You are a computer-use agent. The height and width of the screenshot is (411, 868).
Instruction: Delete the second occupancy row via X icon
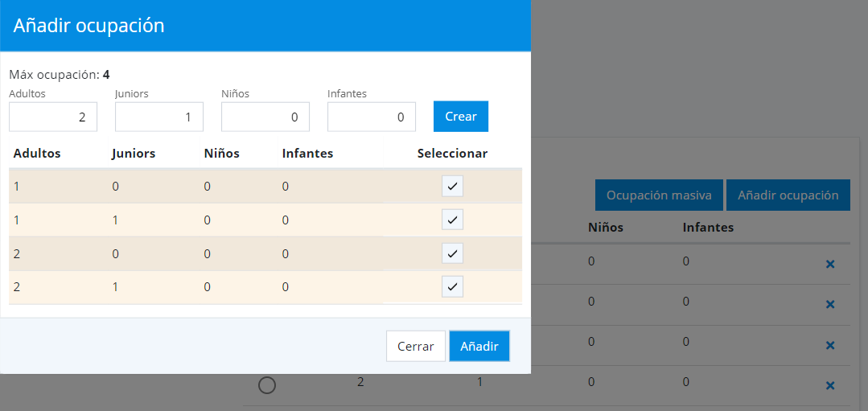coord(830,304)
